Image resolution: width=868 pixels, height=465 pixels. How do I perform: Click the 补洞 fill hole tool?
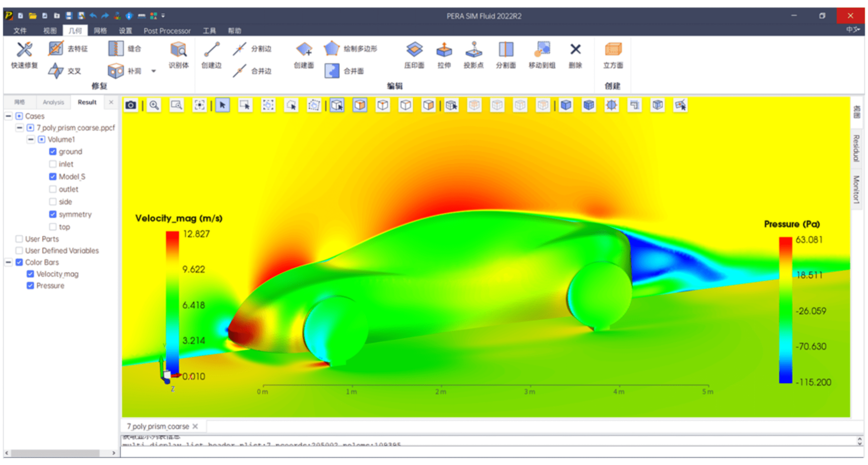(x=124, y=71)
